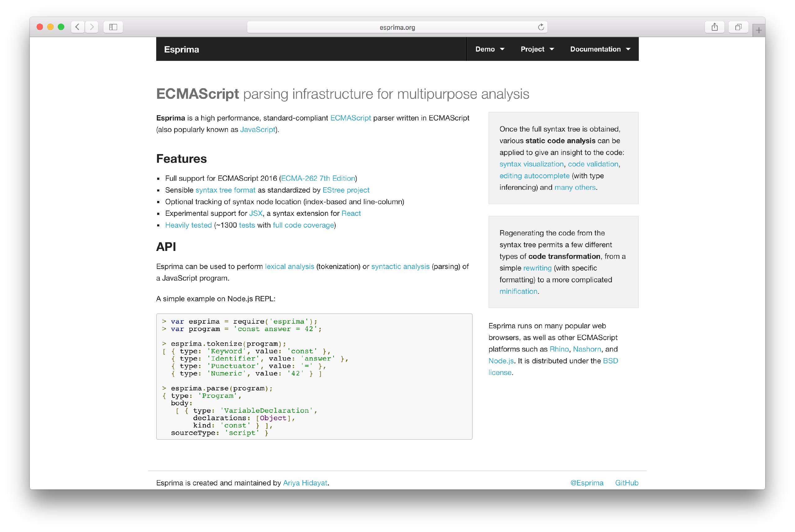Show all tabs overview icon
795x532 pixels.
pyautogui.click(x=738, y=27)
